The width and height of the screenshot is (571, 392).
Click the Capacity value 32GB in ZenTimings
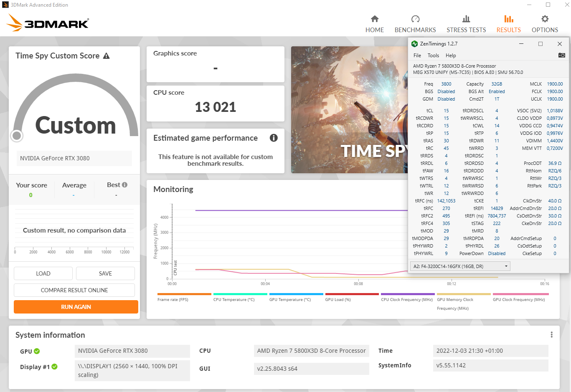(497, 84)
